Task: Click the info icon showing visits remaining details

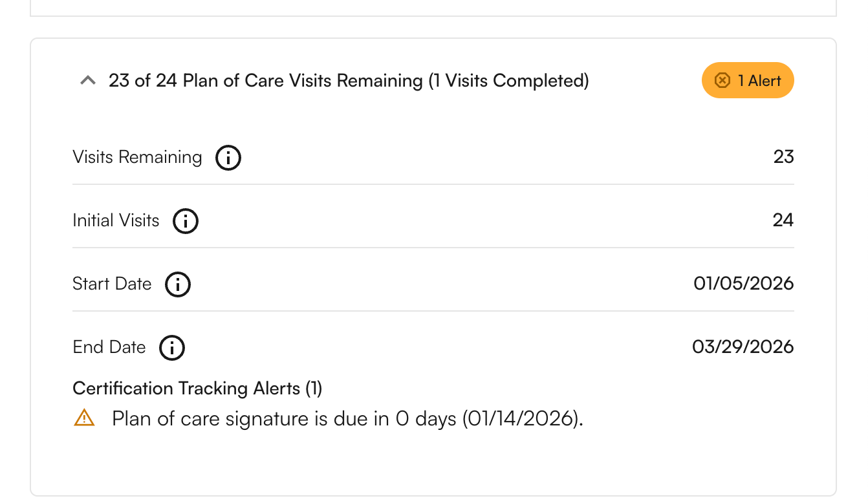Action: pyautogui.click(x=228, y=157)
